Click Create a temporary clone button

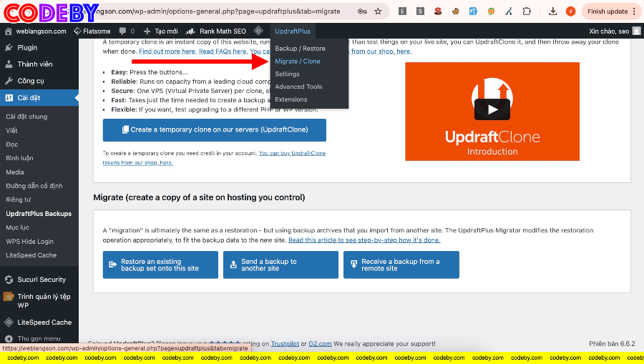tap(215, 129)
